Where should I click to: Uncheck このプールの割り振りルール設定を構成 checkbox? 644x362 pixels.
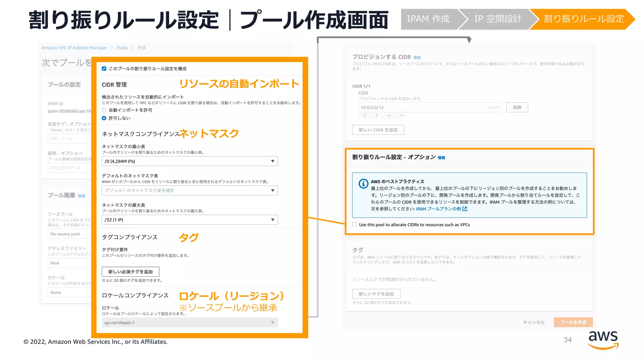pyautogui.click(x=104, y=69)
